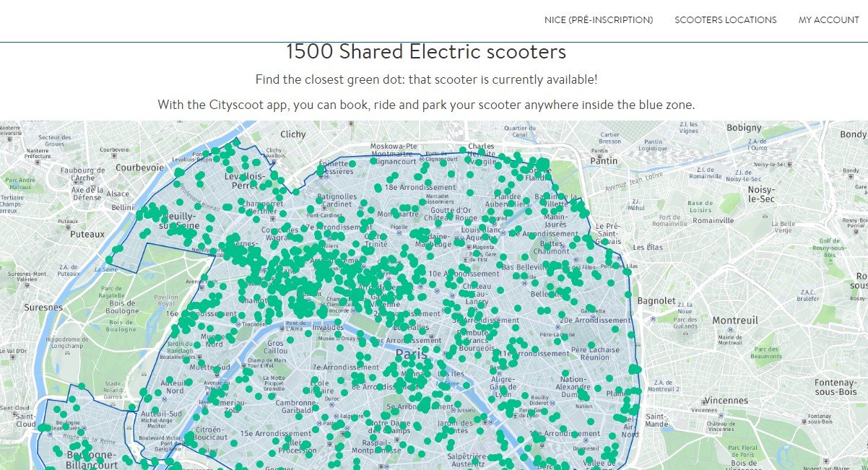Screen dimensions: 868x470
Task: Click the large Paris city label
Action: [412, 354]
